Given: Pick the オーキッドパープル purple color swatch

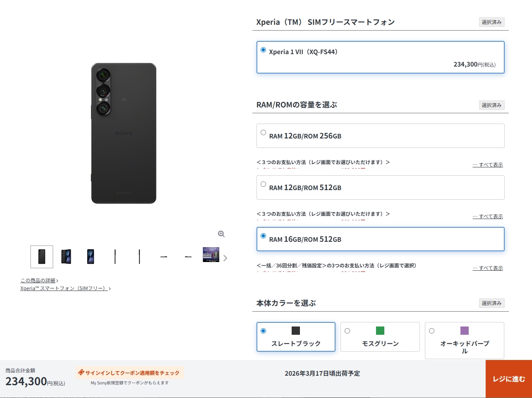Looking at the screenshot, I should click(x=465, y=331).
